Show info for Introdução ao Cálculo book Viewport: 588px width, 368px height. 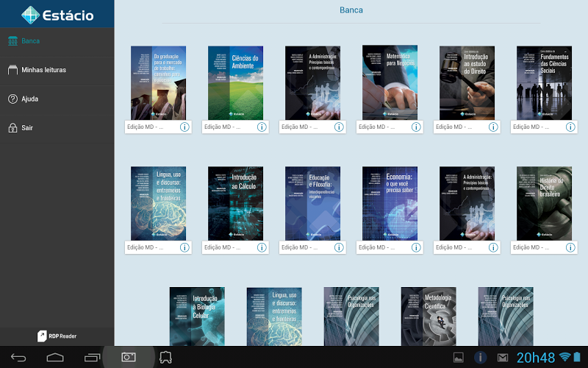(262, 247)
